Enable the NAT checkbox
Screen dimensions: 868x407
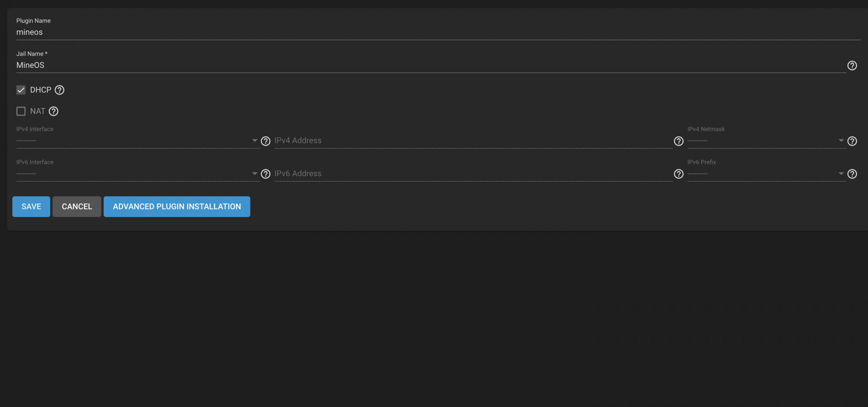click(x=21, y=111)
